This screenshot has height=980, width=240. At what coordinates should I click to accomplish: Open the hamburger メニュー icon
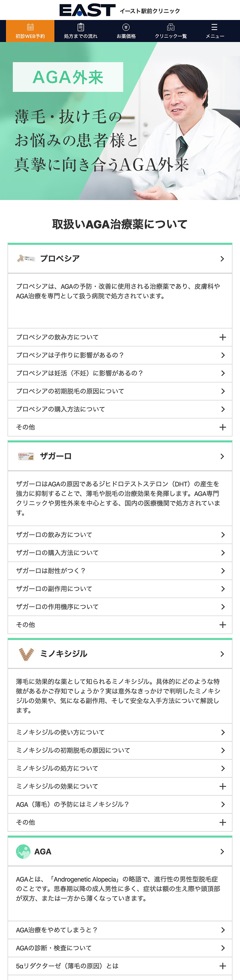pos(215,27)
